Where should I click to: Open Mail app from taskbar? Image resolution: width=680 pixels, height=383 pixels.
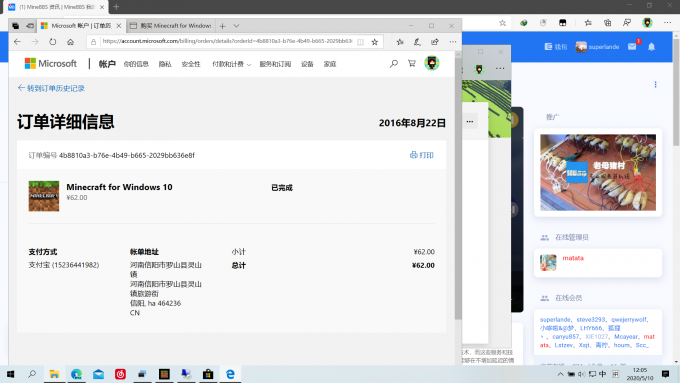pos(98,374)
